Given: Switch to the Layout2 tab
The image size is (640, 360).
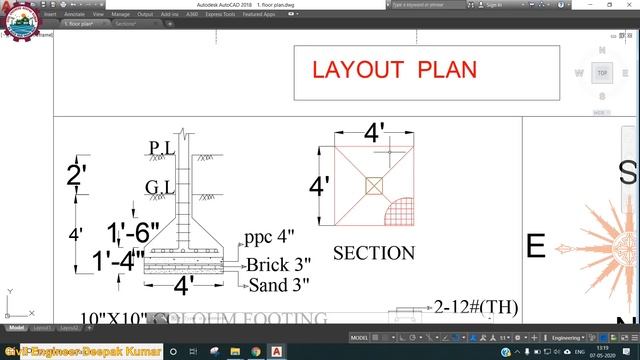Looking at the screenshot, I should [69, 328].
